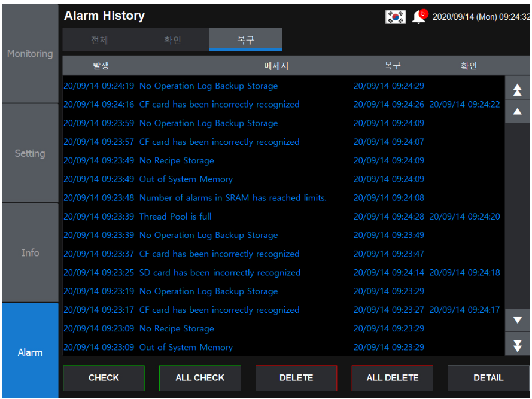Open the Setting section in sidebar
532x399 pixels.
click(30, 153)
